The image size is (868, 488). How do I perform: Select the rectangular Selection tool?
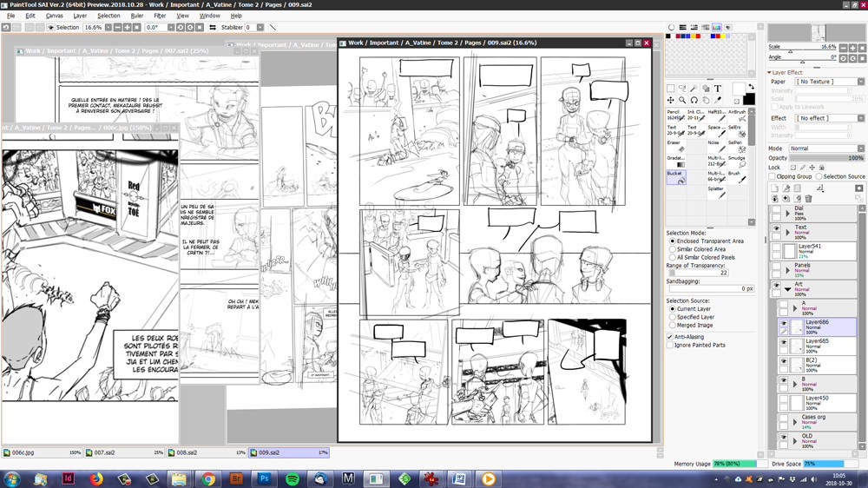click(670, 89)
